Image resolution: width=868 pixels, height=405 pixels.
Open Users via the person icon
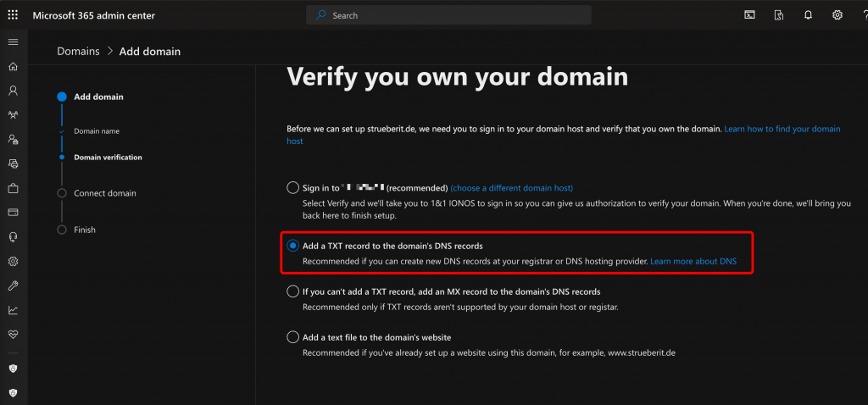coord(13,90)
